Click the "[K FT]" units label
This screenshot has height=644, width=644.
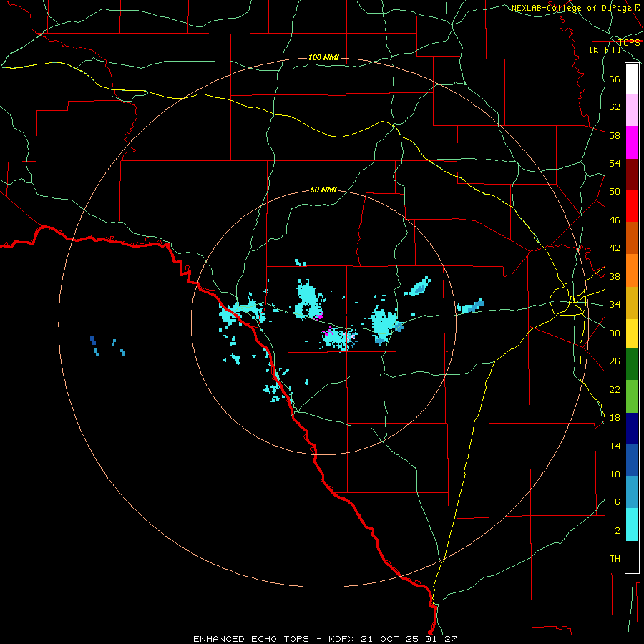(605, 49)
